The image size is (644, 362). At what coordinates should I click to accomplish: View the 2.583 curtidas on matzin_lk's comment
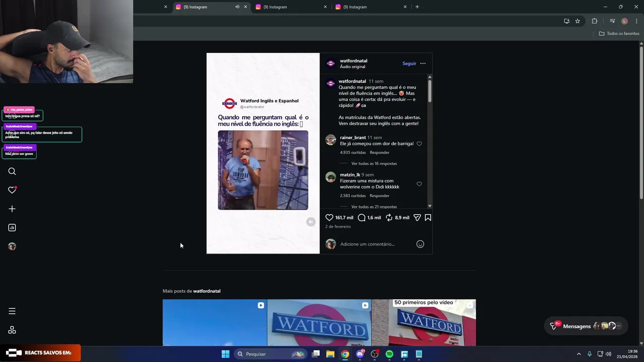click(353, 196)
